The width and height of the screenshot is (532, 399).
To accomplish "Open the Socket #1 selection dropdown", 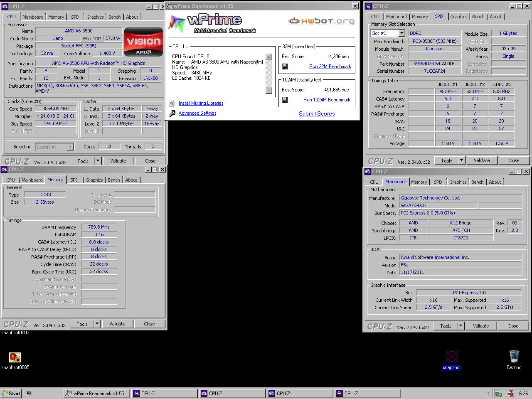I will coord(71,147).
